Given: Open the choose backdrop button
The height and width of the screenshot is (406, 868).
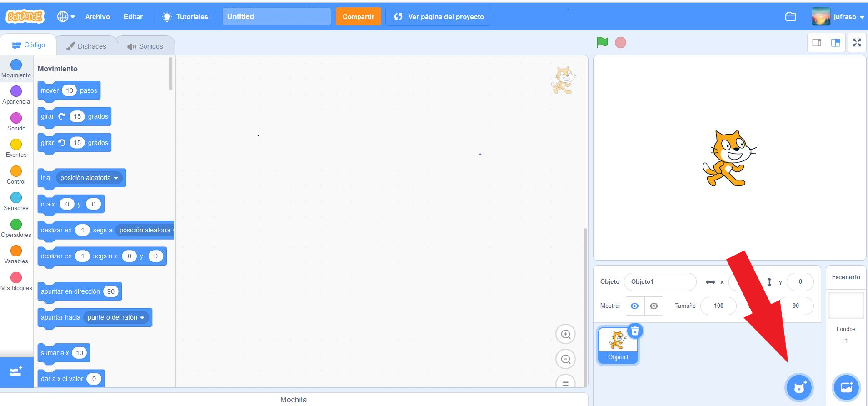Looking at the screenshot, I should [846, 387].
